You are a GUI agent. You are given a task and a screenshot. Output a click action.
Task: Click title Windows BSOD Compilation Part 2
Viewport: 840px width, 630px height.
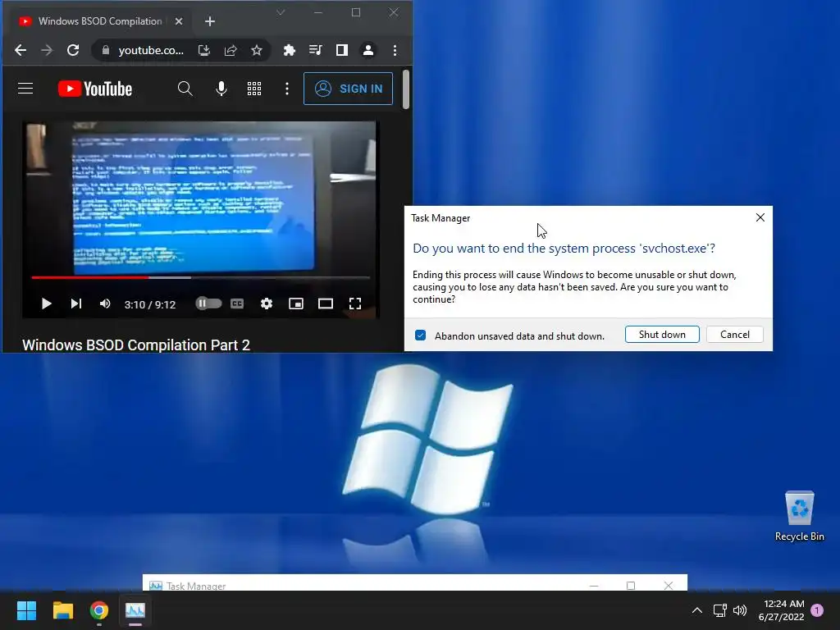[x=136, y=345]
